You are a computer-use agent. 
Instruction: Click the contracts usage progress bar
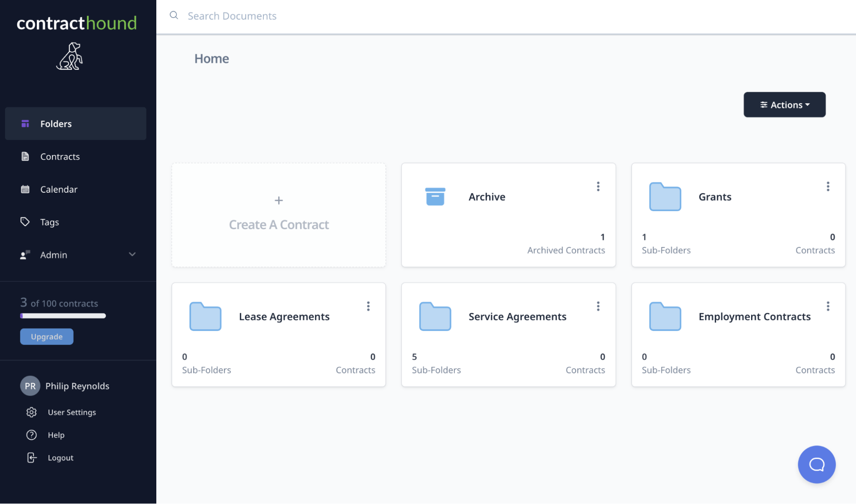[63, 316]
